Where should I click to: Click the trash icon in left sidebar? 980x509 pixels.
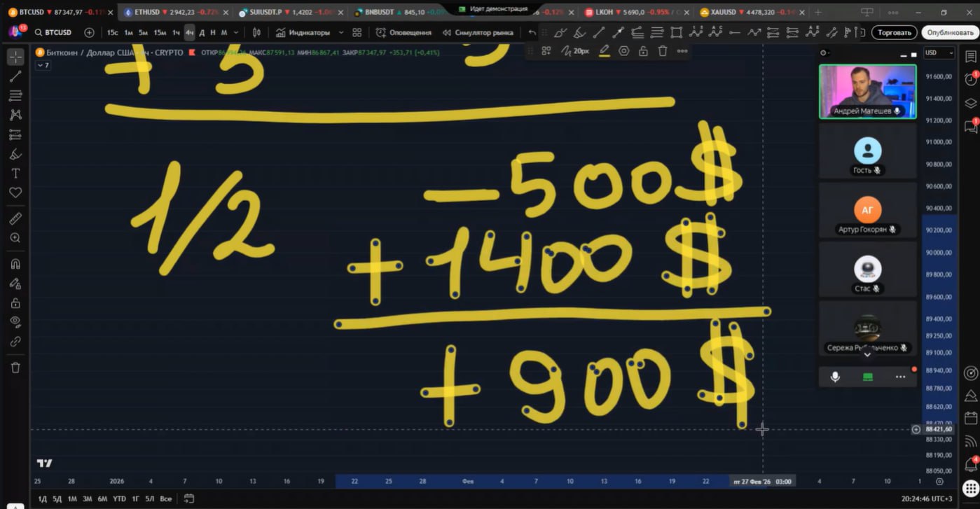pos(15,368)
